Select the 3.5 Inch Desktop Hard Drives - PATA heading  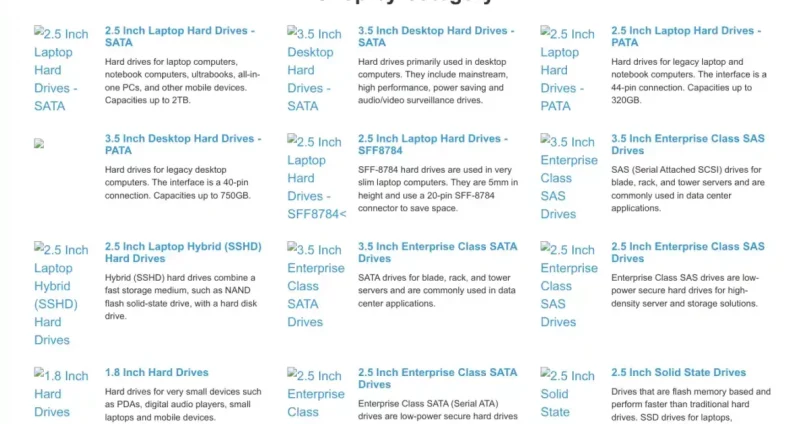pos(182,145)
